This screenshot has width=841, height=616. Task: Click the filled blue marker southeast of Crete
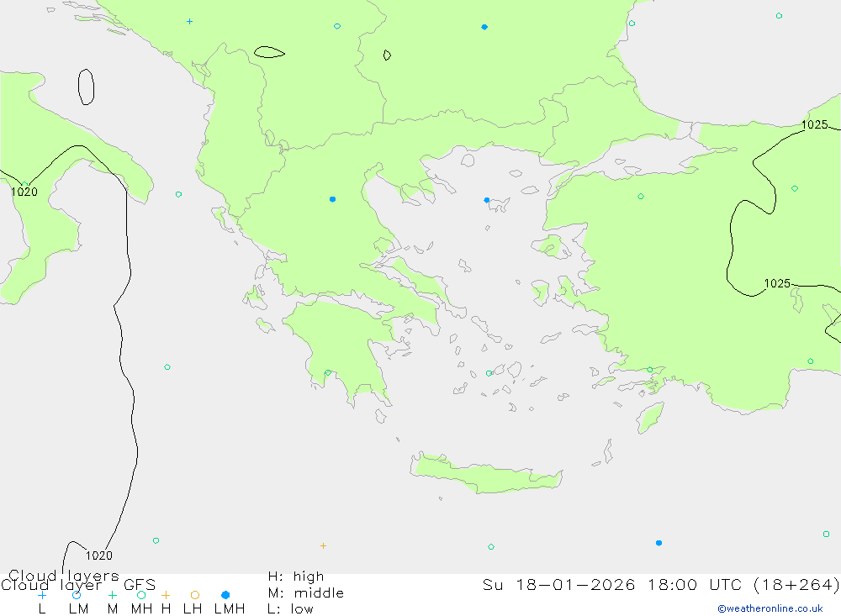point(659,543)
